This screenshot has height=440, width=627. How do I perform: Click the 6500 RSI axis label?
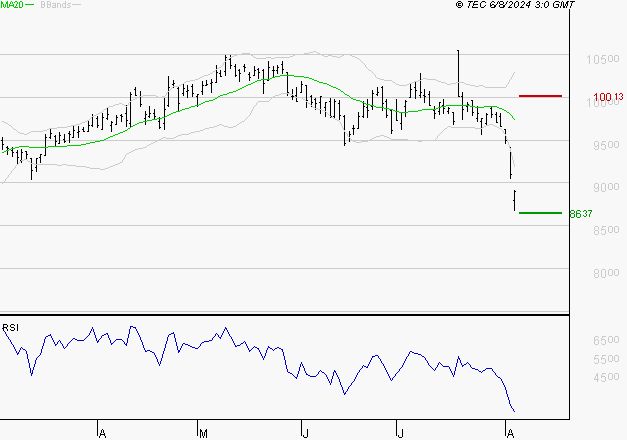point(606,340)
